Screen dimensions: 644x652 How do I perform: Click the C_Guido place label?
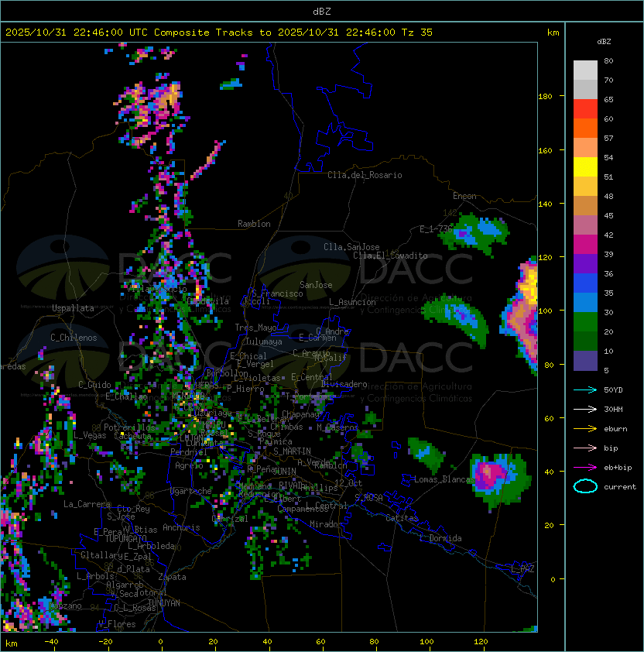(94, 385)
